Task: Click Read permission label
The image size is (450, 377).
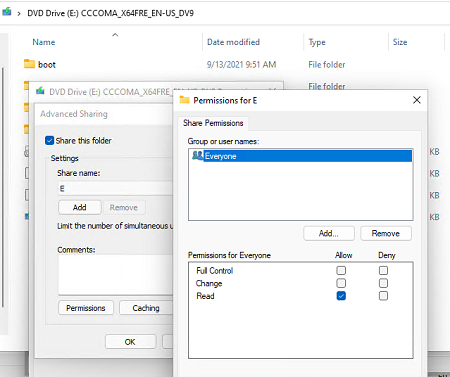Action: click(205, 296)
